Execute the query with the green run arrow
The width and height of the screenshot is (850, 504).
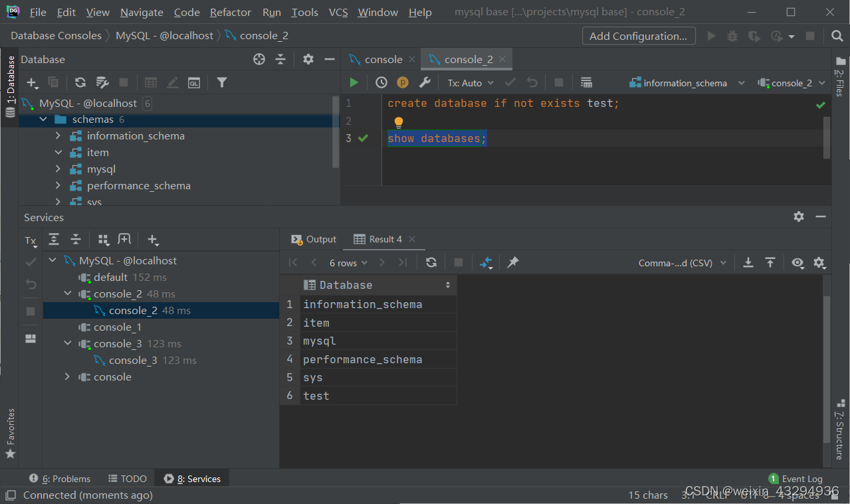[x=354, y=82]
